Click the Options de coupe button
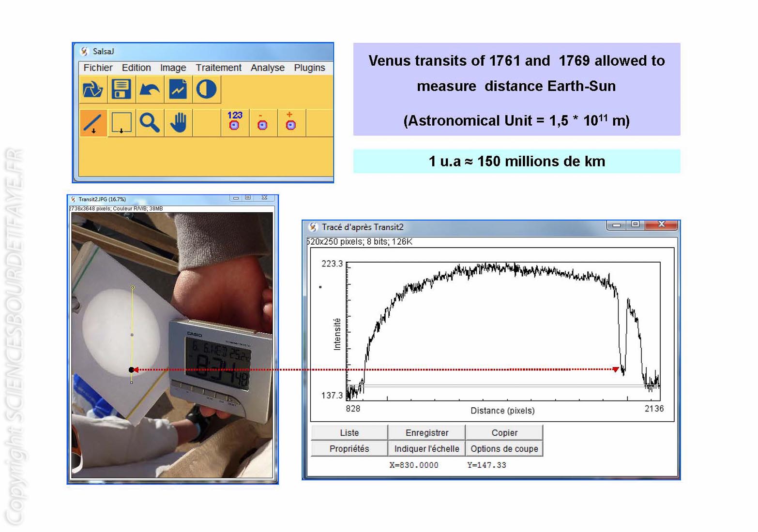The image size is (758, 532). 504,449
